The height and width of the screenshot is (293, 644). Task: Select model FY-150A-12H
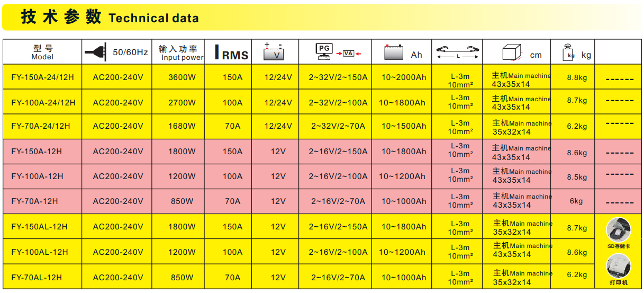[37, 152]
